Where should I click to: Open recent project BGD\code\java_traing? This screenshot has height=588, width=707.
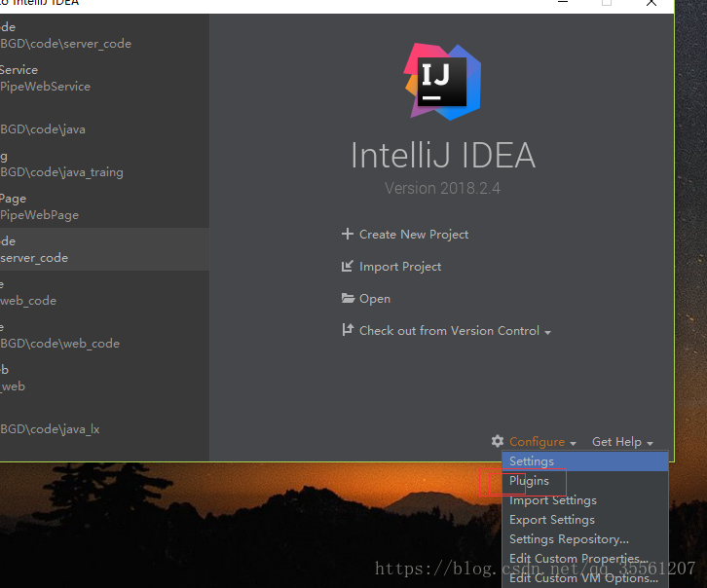click(104, 164)
